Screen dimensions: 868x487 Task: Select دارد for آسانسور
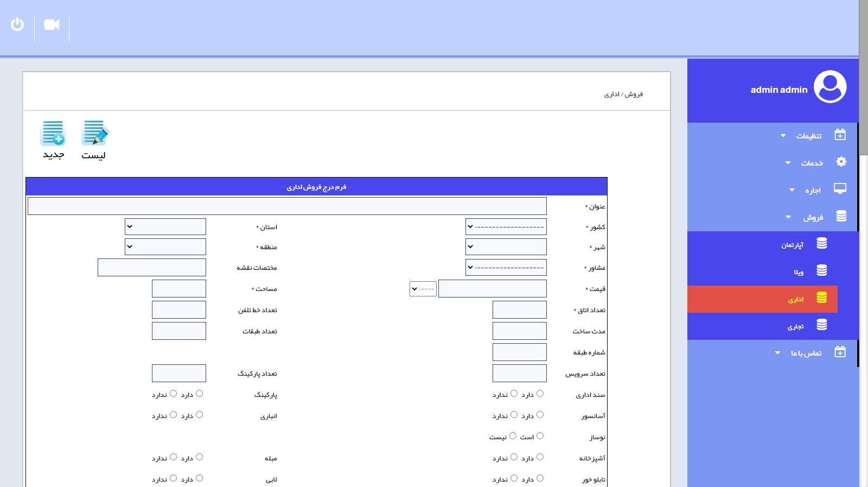(540, 415)
